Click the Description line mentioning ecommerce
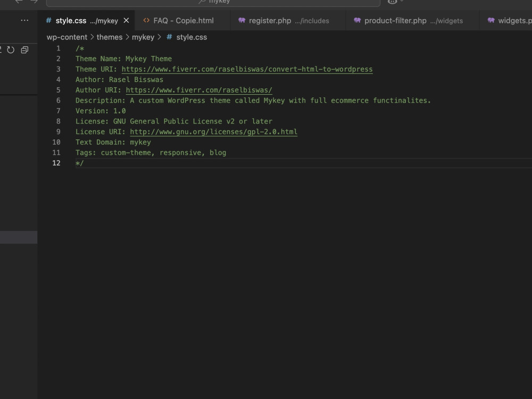 coord(253,101)
